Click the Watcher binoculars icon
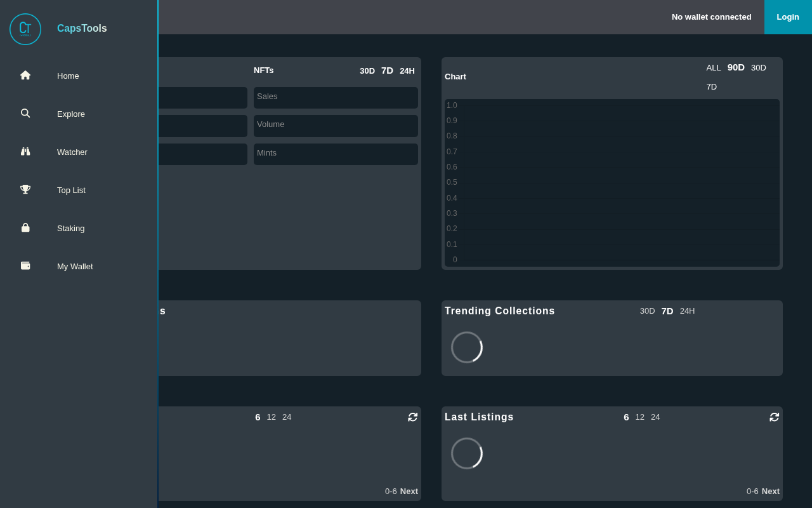This screenshot has width=812, height=508. coord(25,152)
